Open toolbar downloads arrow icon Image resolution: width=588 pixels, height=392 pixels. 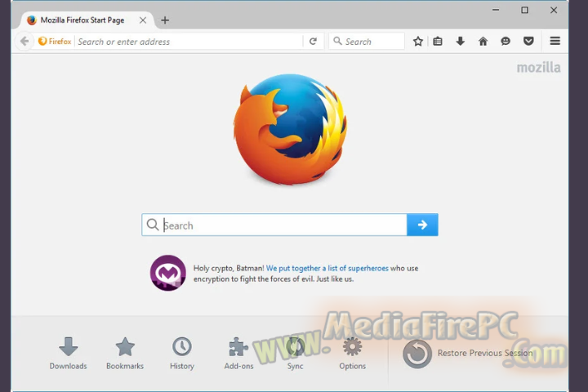coord(460,42)
